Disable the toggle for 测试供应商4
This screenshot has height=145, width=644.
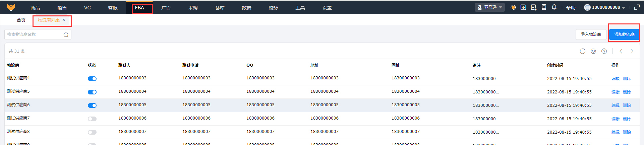click(92, 79)
